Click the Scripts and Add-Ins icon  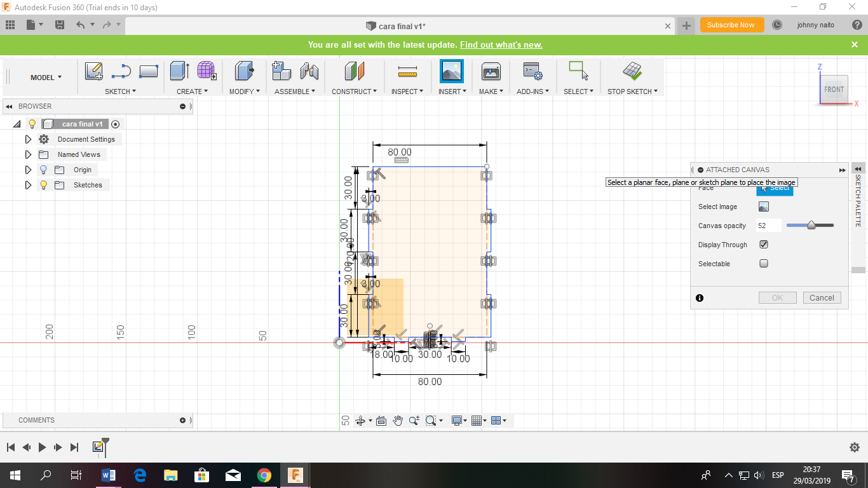click(x=532, y=71)
